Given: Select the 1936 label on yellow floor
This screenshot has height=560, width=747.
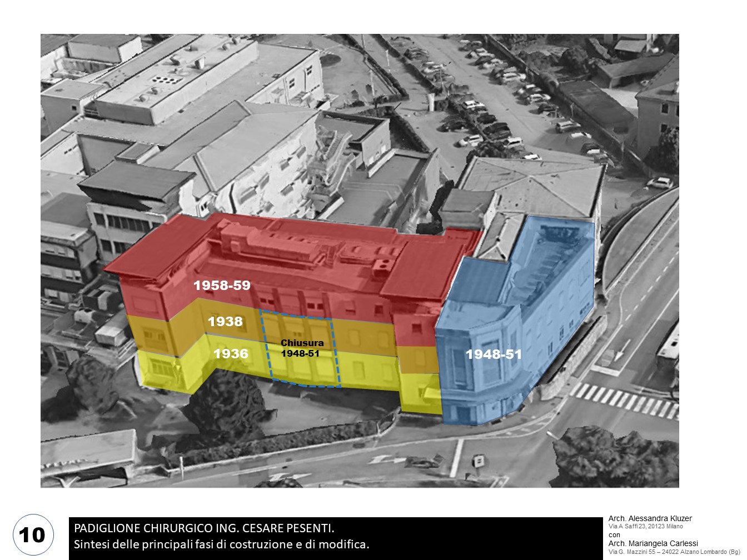Looking at the screenshot, I should [231, 353].
